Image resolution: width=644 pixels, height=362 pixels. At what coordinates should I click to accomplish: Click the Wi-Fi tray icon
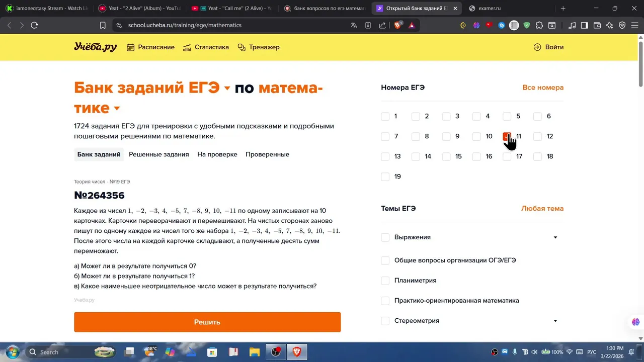[x=570, y=352]
